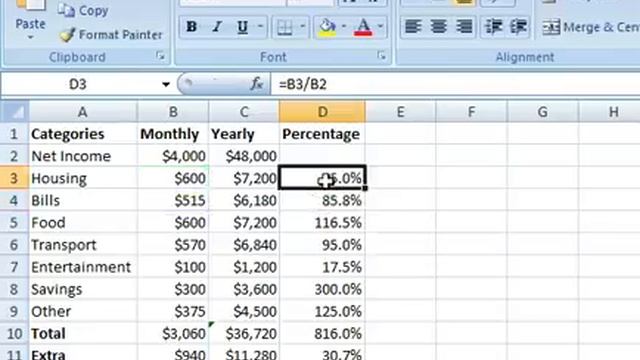Open Paste options dropdown arrow
Image resolution: width=640 pixels, height=360 pixels.
[30, 38]
